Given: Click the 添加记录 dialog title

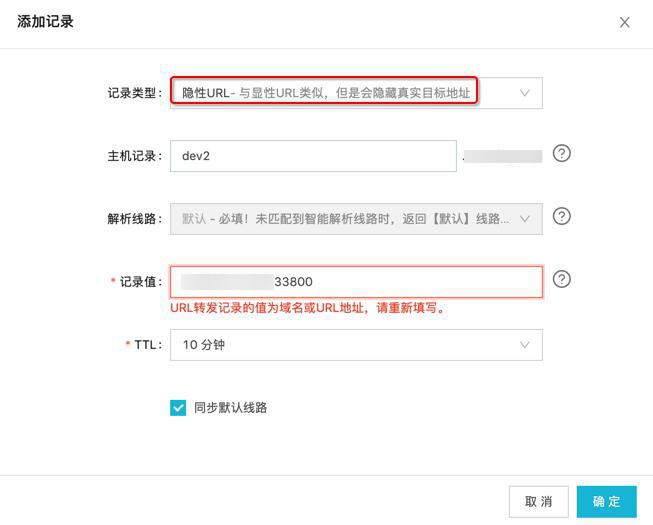Looking at the screenshot, I should [46, 21].
